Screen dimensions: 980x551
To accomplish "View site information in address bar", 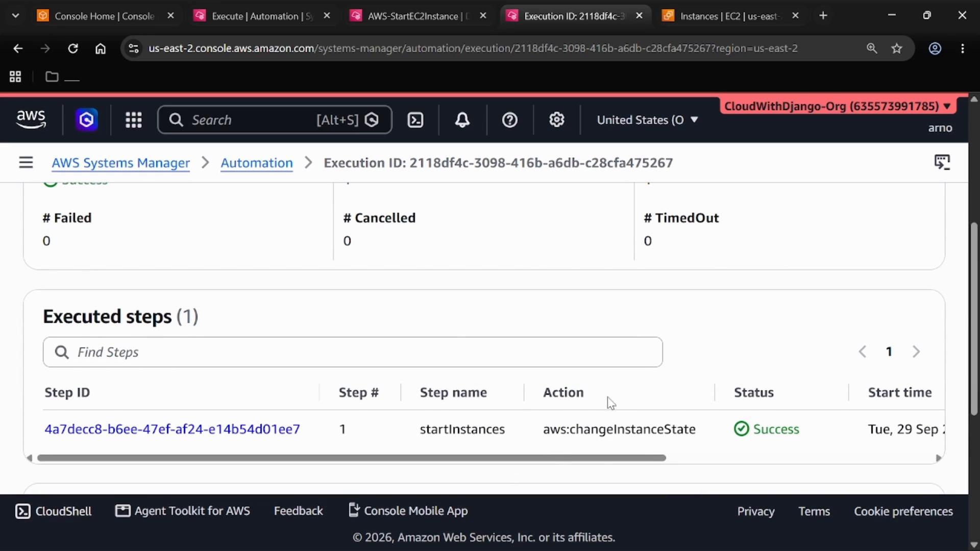I will coord(134,48).
